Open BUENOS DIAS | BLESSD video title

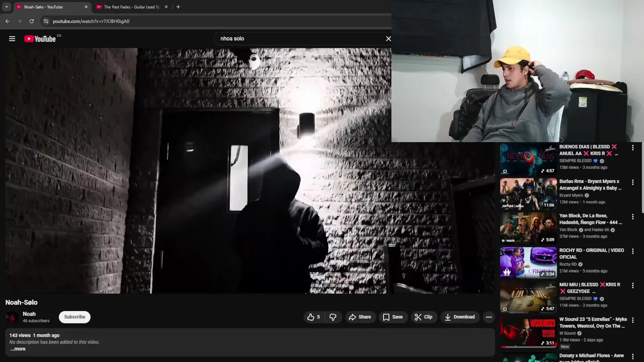pyautogui.click(x=589, y=150)
